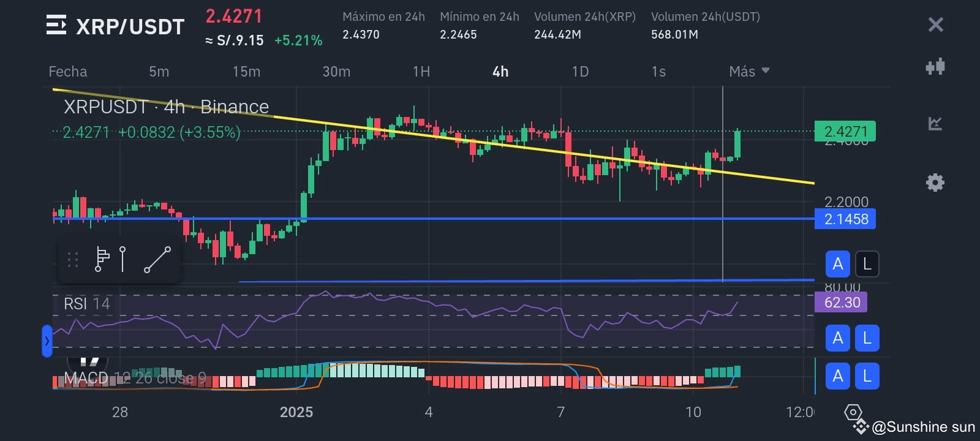Open the indicators chart icon
The width and height of the screenshot is (980, 441).
point(935,124)
